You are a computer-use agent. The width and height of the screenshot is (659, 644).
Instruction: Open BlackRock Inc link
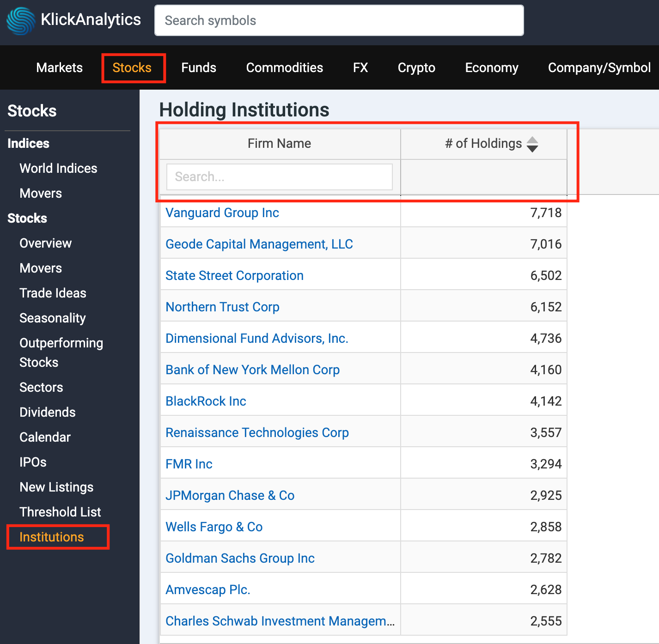(x=206, y=401)
